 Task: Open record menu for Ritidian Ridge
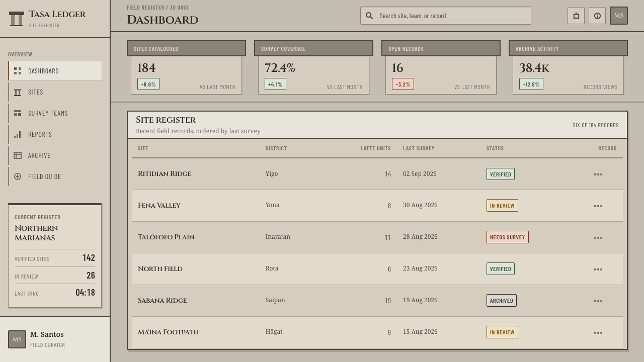click(598, 174)
